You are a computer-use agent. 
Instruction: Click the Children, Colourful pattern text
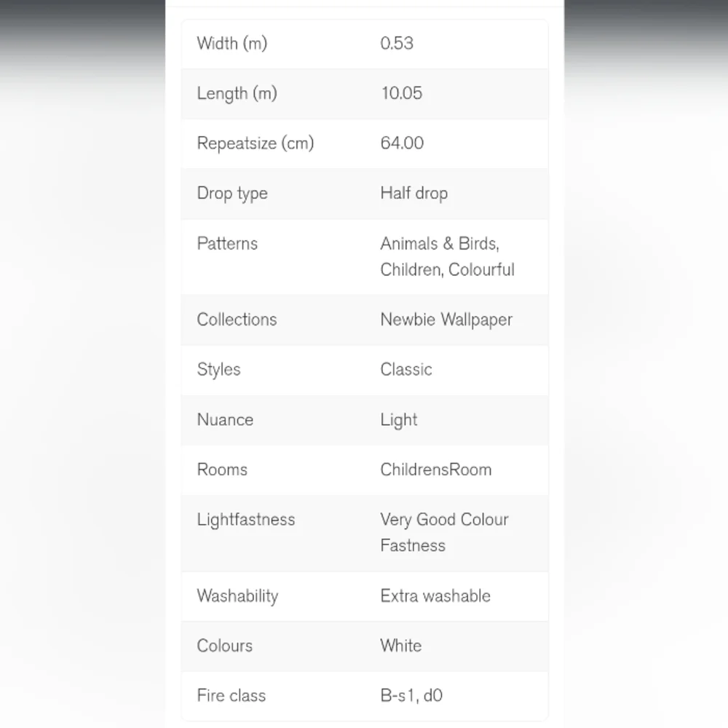pyautogui.click(x=448, y=270)
